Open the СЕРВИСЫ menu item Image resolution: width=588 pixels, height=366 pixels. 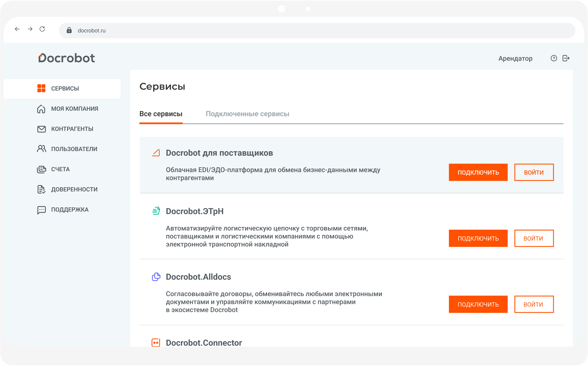62,89
